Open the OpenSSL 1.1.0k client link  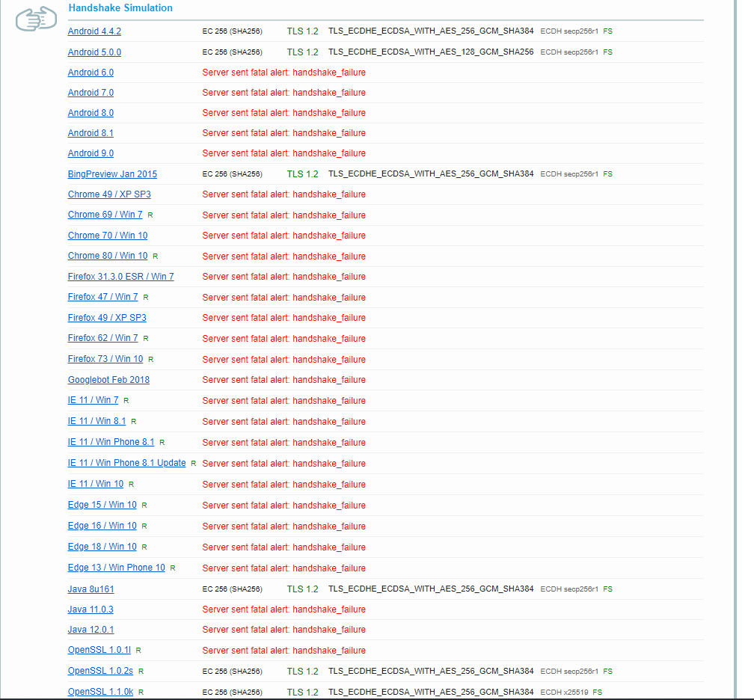pyautogui.click(x=100, y=691)
